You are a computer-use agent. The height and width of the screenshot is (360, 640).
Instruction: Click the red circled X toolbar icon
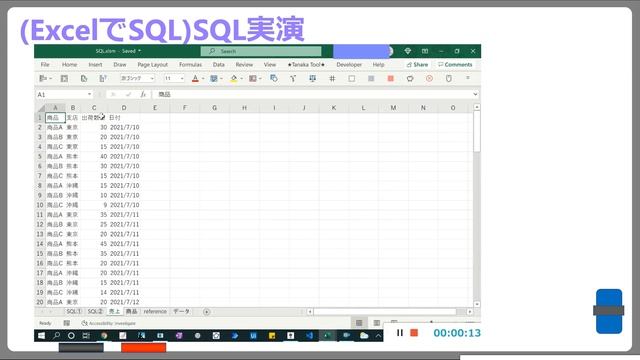pos(429,78)
